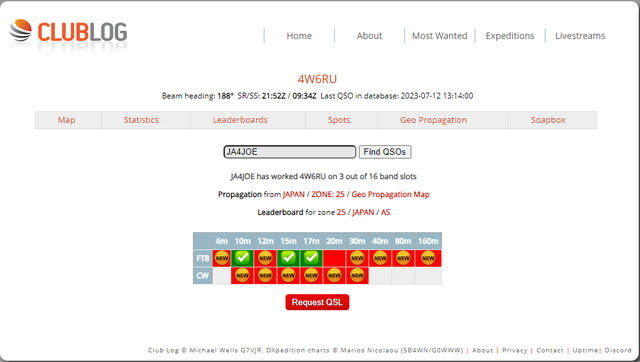Click the callsign field containing JA4JOE
This screenshot has width=640, height=362.
[x=290, y=152]
